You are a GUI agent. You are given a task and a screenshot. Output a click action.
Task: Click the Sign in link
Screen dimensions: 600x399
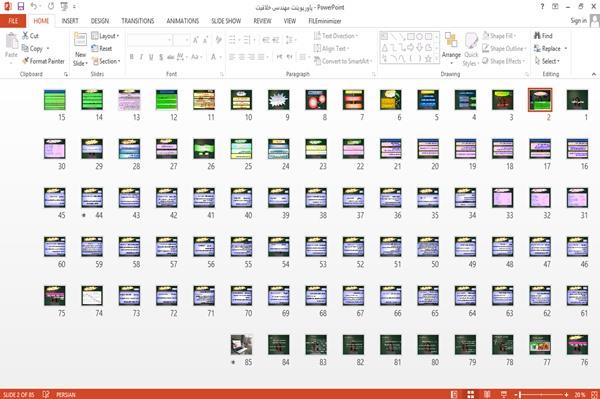(578, 21)
